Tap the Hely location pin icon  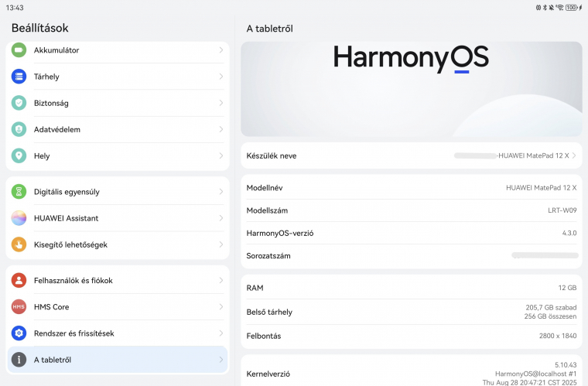pyautogui.click(x=19, y=155)
